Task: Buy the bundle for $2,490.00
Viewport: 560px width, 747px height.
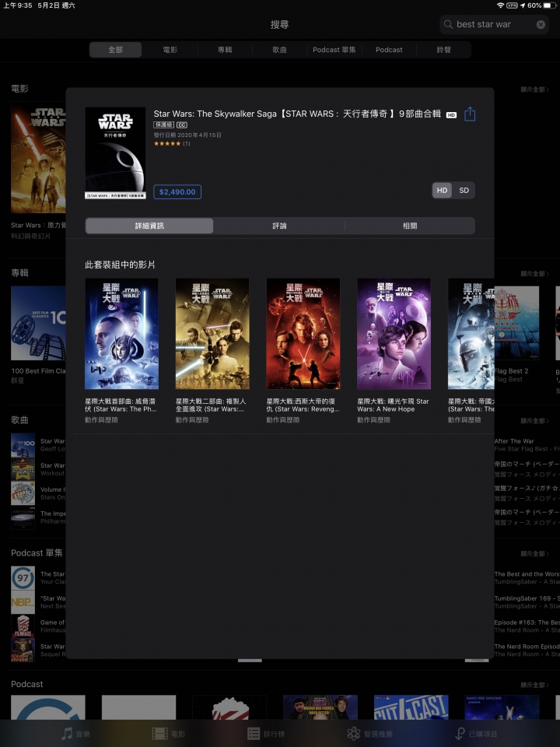Action: [x=177, y=192]
